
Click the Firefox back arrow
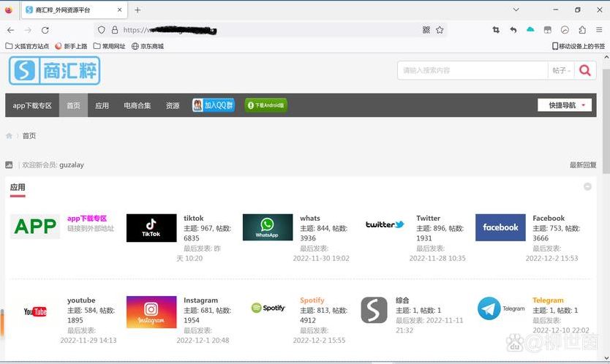10,30
